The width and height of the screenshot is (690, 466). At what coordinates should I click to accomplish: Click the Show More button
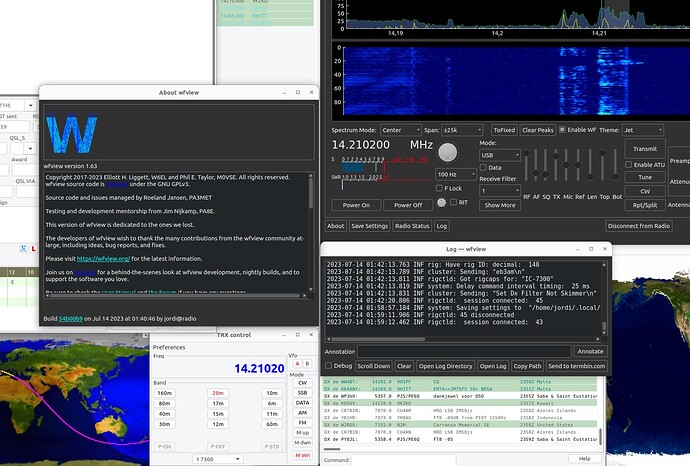500,205
